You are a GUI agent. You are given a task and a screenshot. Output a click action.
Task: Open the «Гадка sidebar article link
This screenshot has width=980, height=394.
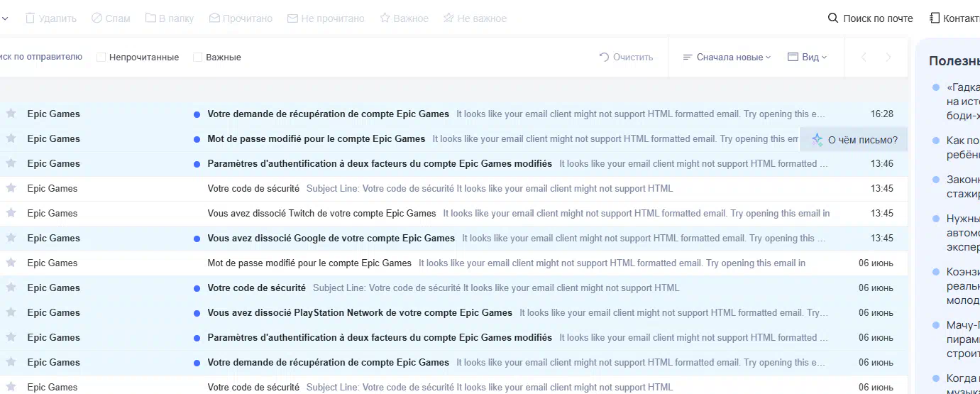point(963,101)
